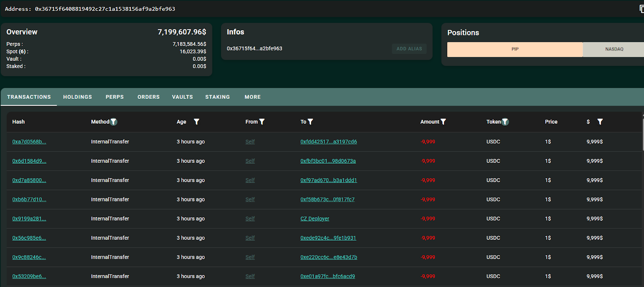Filter by dollar value column funnel
Image resolution: width=644 pixels, height=287 pixels.
coord(600,122)
